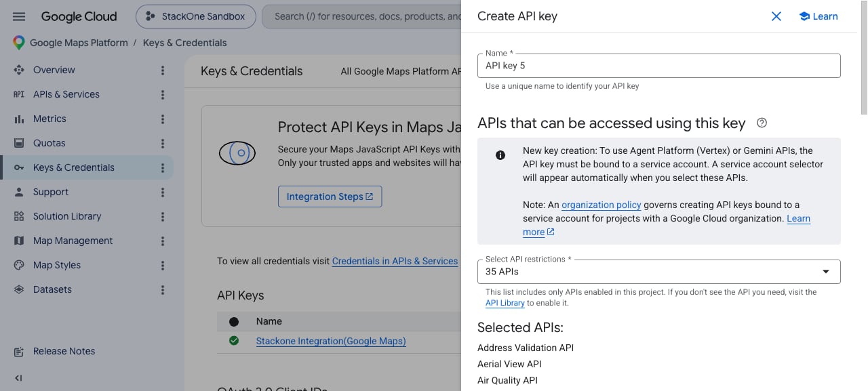Click the Quotas sidebar icon
Viewport: 868px width, 391px height.
click(19, 143)
